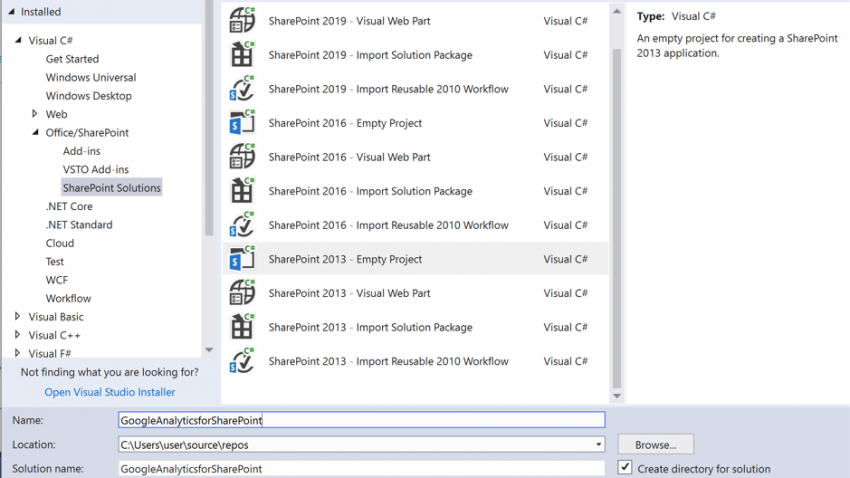The width and height of the screenshot is (850, 478).
Task: Click Visual C# label for SharePoint 2019 Visual Web Part
Action: 565,21
